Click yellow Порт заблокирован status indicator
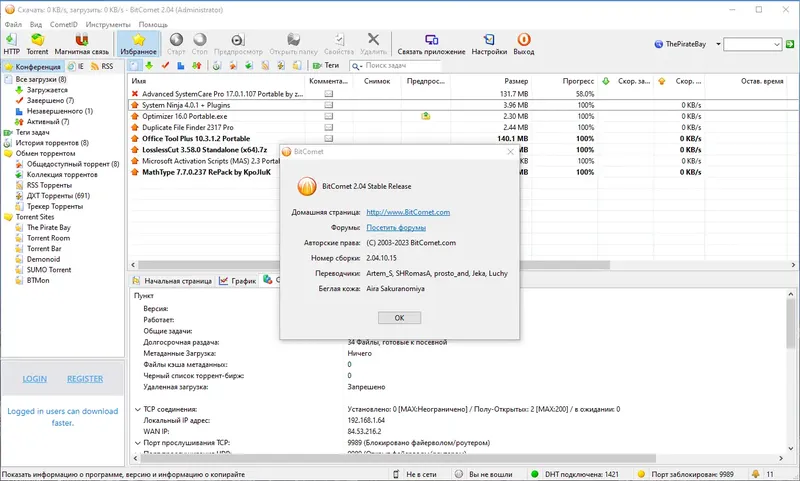 (641, 474)
